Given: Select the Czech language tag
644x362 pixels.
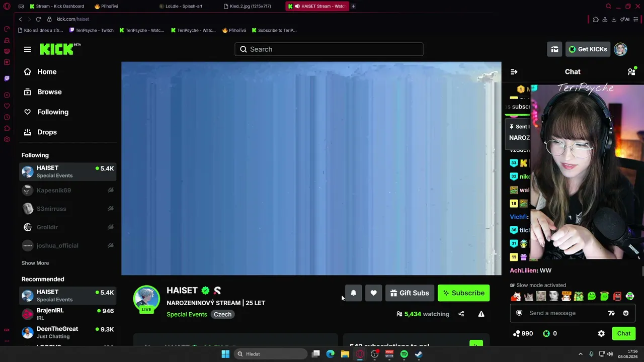Looking at the screenshot, I should [x=222, y=314].
